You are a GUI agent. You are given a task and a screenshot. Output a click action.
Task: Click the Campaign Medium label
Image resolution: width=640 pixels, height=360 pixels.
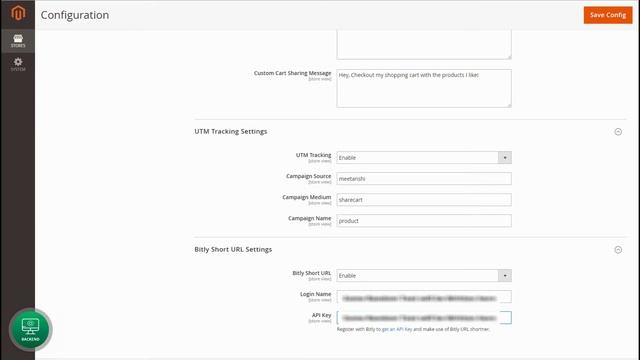(x=307, y=197)
